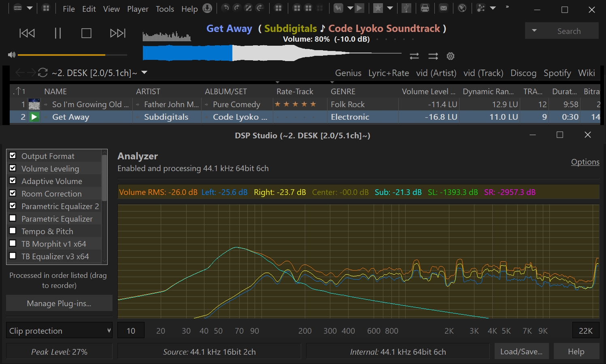Open dropdown arrow next to lightning icon
The height and width of the screenshot is (364, 606).
[x=350, y=8]
